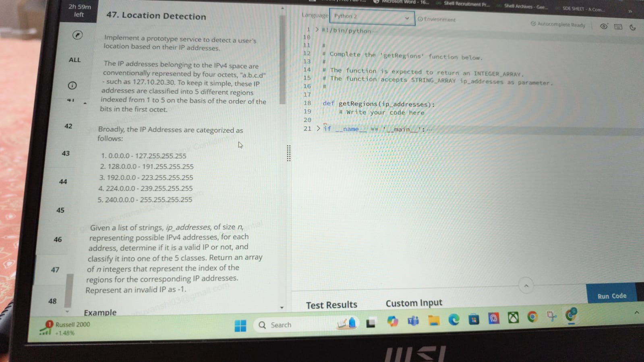Switch to the Test Results tab
This screenshot has height=362, width=644.
point(331,305)
